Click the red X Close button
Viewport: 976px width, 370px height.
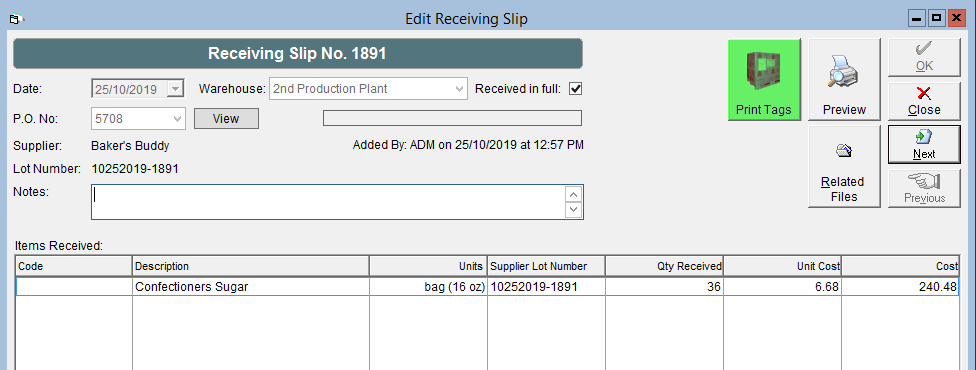click(x=924, y=101)
